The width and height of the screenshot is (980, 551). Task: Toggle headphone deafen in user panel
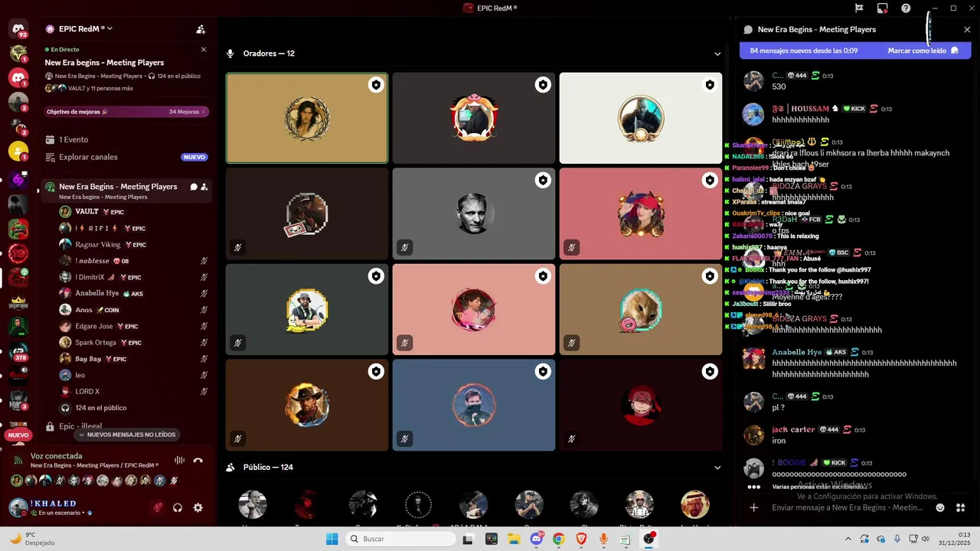(178, 507)
